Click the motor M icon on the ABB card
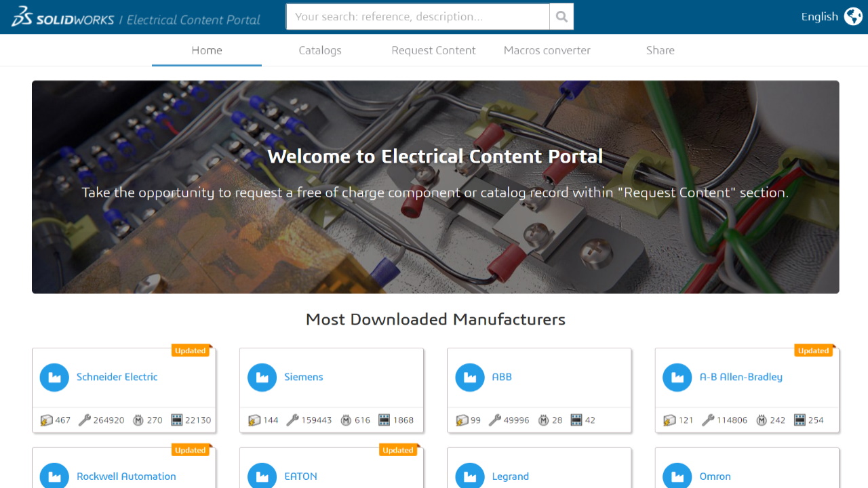 point(543,420)
